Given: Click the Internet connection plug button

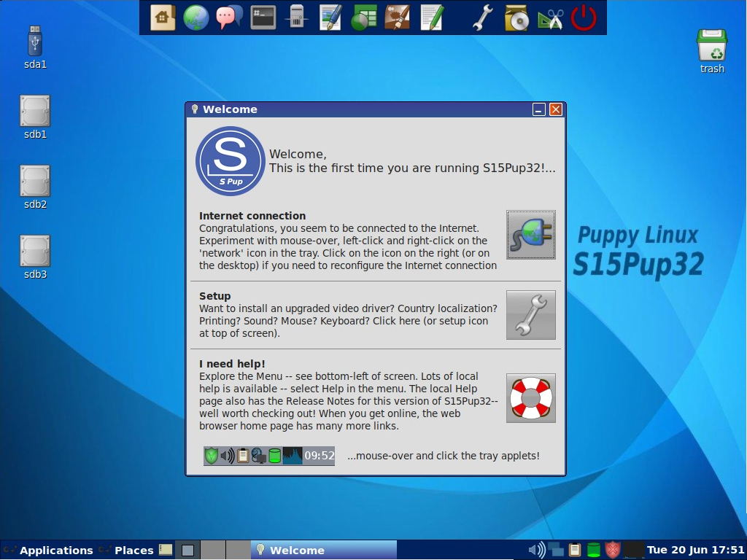Looking at the screenshot, I should pos(531,235).
